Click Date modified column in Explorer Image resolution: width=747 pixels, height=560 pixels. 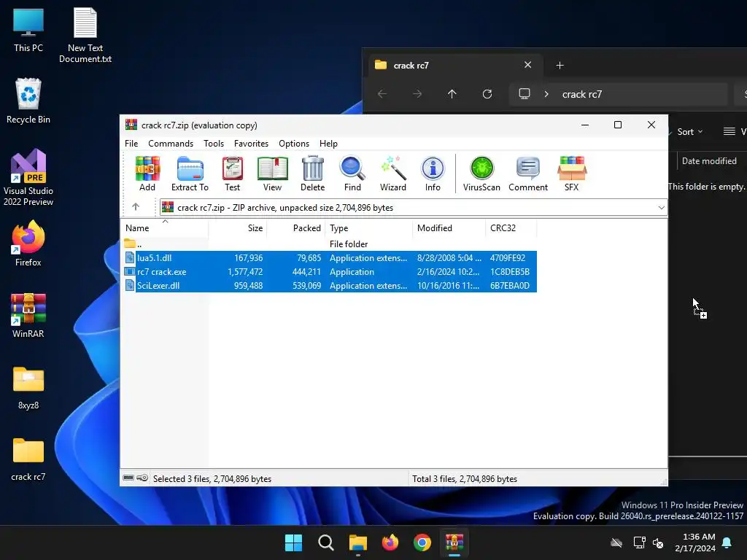point(709,161)
